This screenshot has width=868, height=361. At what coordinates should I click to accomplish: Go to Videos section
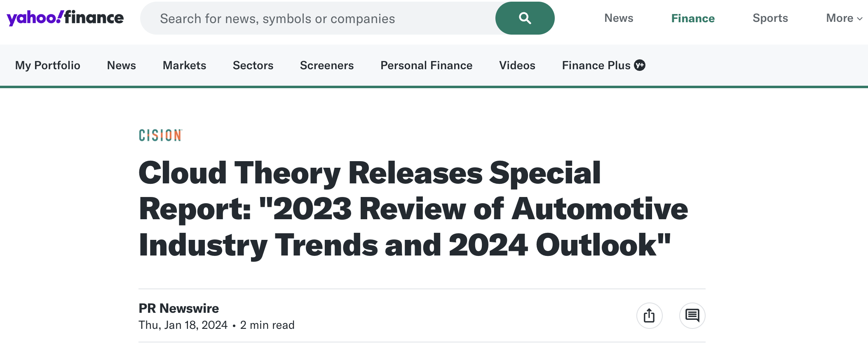pos(517,66)
